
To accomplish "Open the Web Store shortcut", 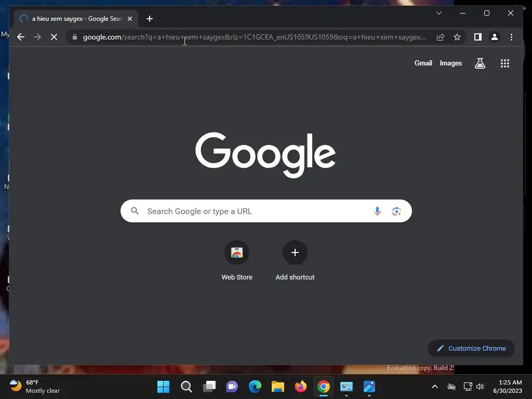I will coord(237,261).
